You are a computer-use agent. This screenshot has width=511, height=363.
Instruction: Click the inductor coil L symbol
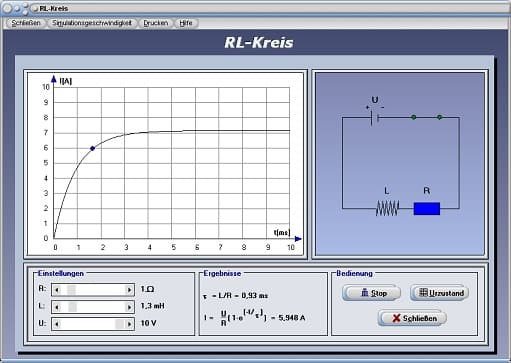[387, 208]
